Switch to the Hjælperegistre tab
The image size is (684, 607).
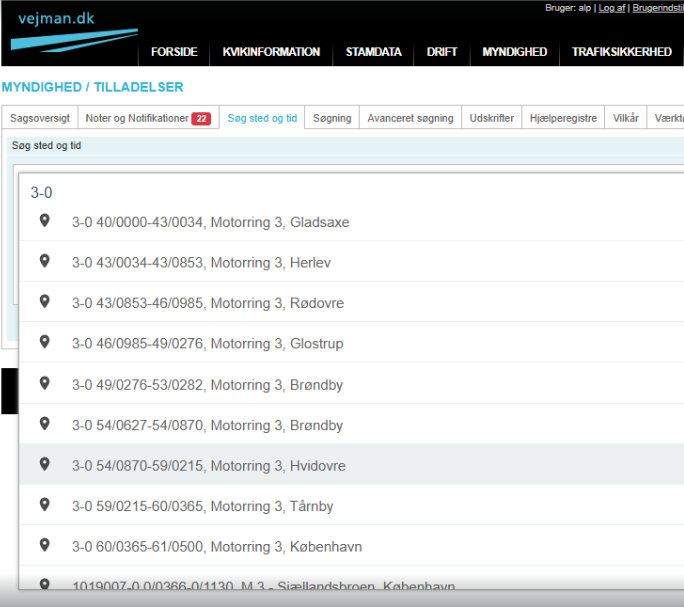point(563,118)
